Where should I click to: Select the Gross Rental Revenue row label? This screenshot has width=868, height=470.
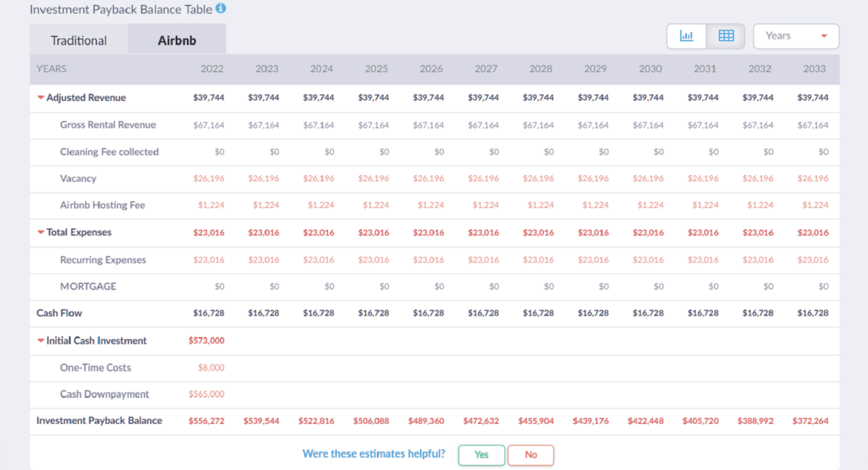(x=108, y=125)
